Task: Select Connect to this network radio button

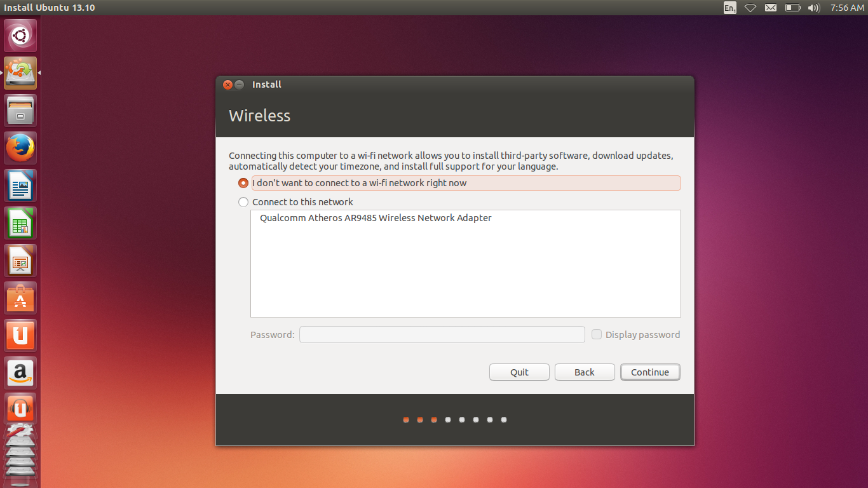Action: [243, 202]
